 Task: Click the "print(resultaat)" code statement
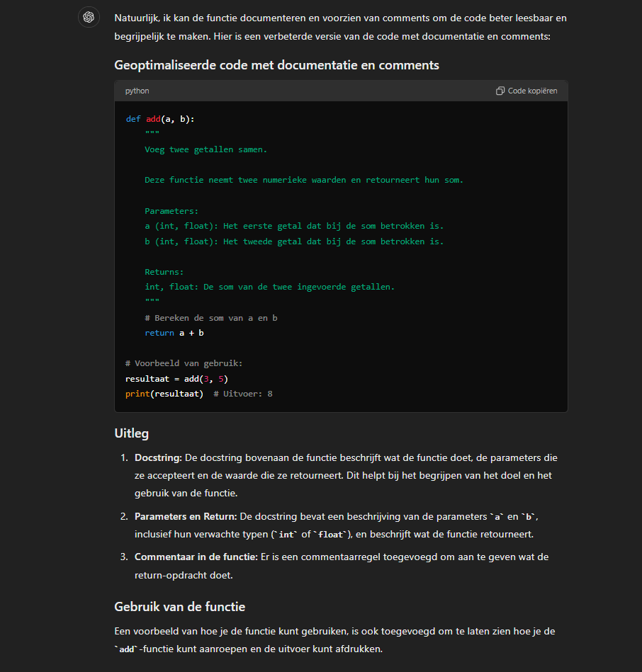(x=164, y=394)
